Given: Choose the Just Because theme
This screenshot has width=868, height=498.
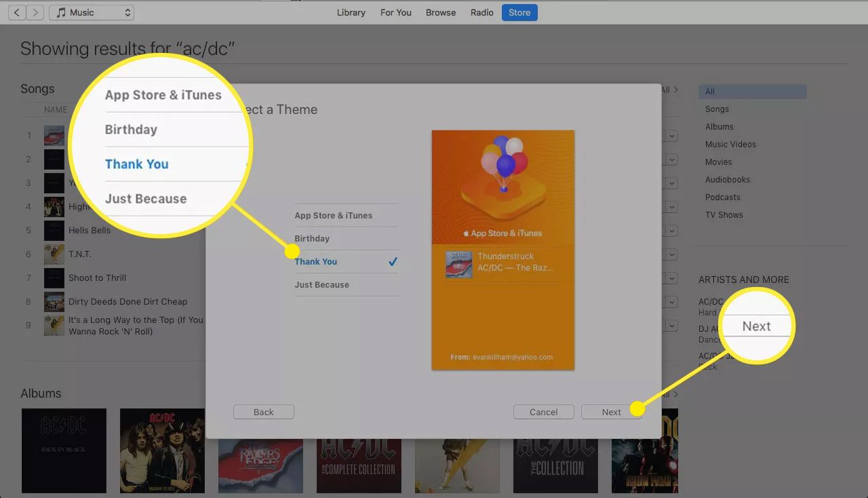Looking at the screenshot, I should tap(347, 285).
